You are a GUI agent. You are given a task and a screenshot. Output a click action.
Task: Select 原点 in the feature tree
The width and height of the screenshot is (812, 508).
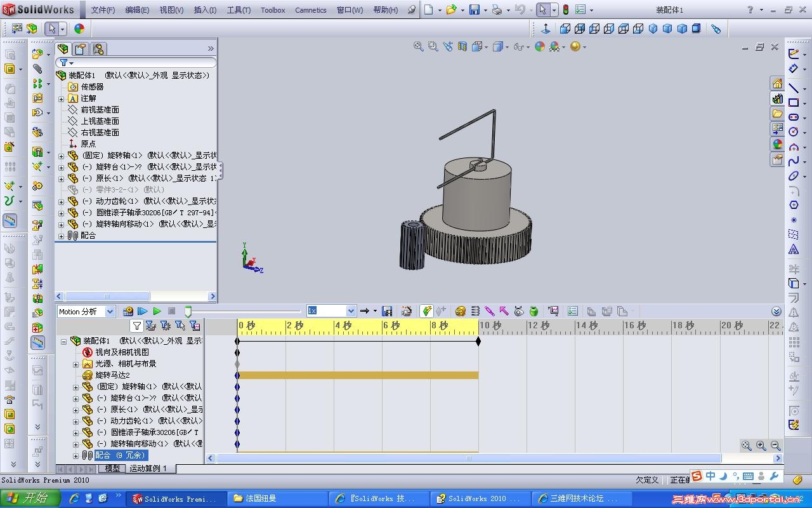pos(88,144)
